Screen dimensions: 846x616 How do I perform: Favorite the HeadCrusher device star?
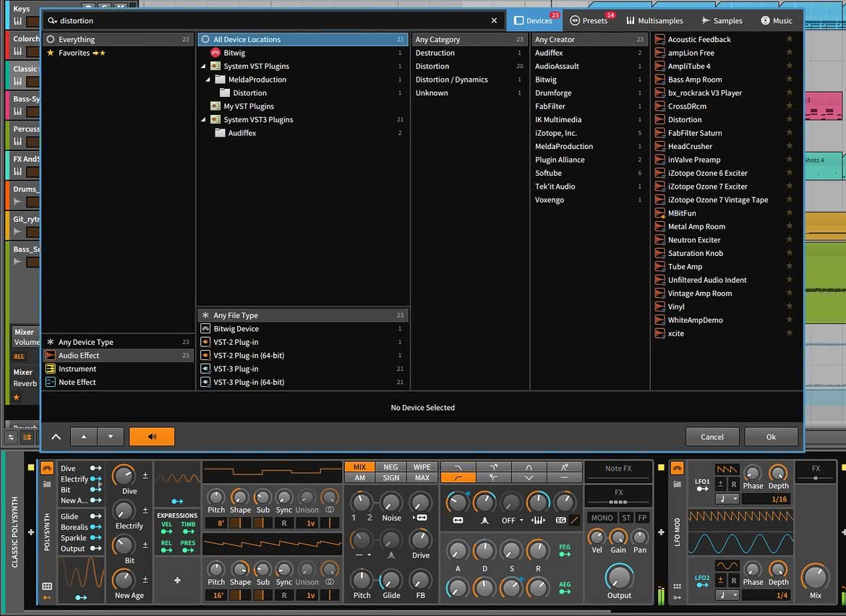click(x=790, y=145)
